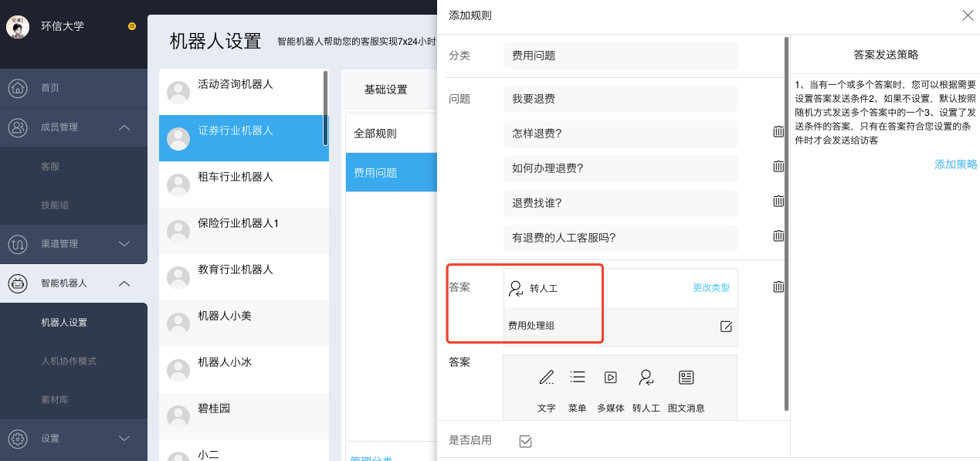Select the 图文消息 answer type icon
Image resolution: width=980 pixels, height=461 pixels.
click(686, 378)
